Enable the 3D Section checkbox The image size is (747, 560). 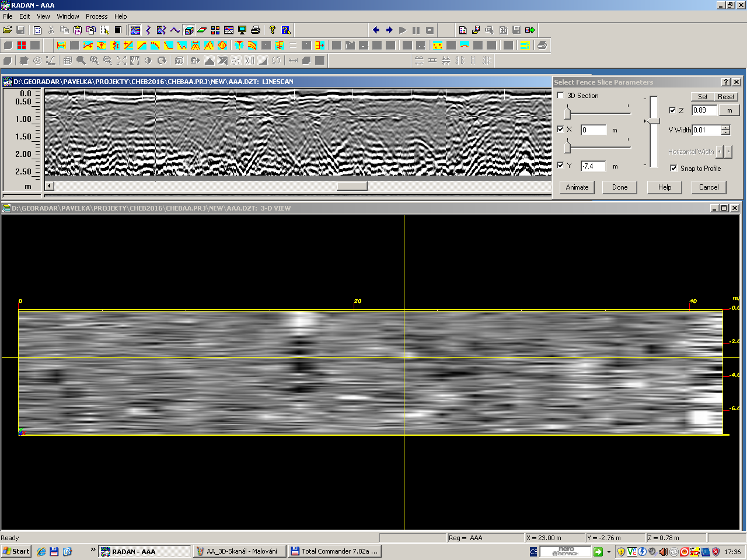[x=561, y=96]
